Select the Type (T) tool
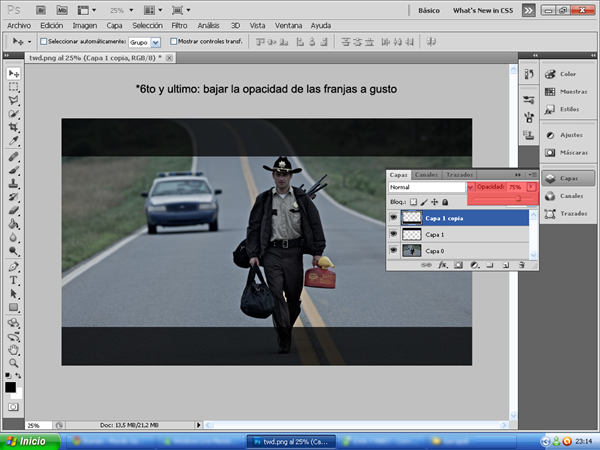This screenshot has width=600, height=450. click(x=14, y=281)
